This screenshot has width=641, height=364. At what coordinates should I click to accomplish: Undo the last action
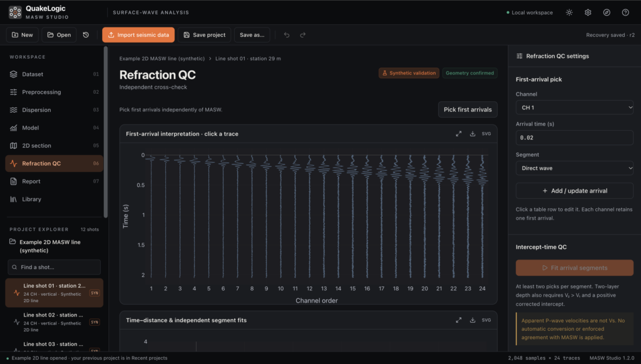[287, 35]
